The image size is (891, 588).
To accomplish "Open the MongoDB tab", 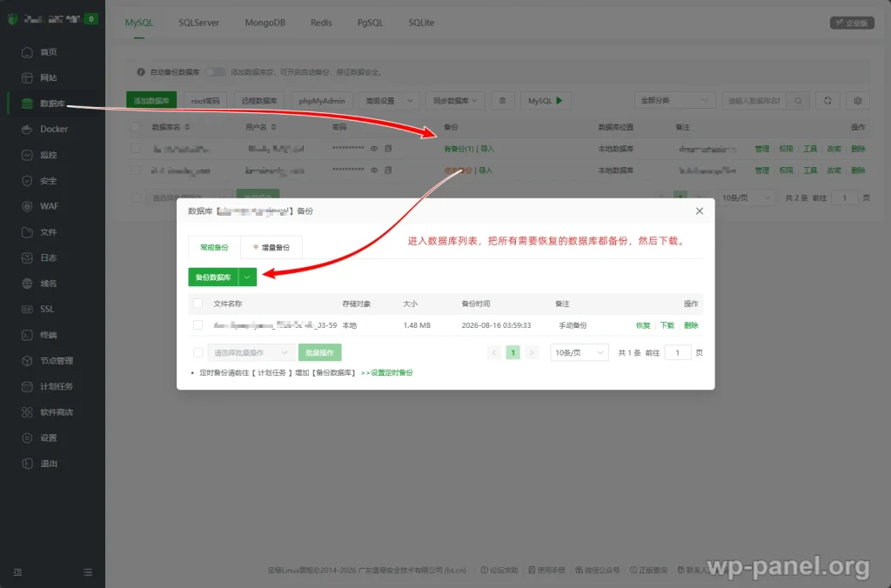I will [265, 23].
